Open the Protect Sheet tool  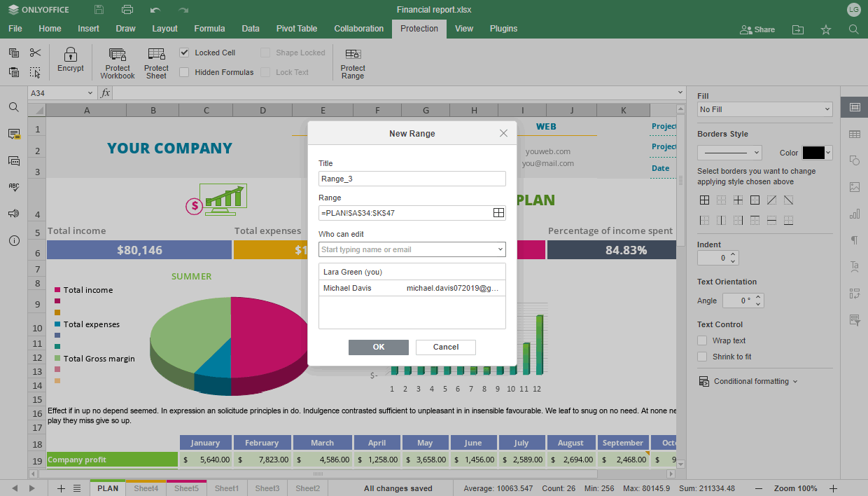point(155,62)
